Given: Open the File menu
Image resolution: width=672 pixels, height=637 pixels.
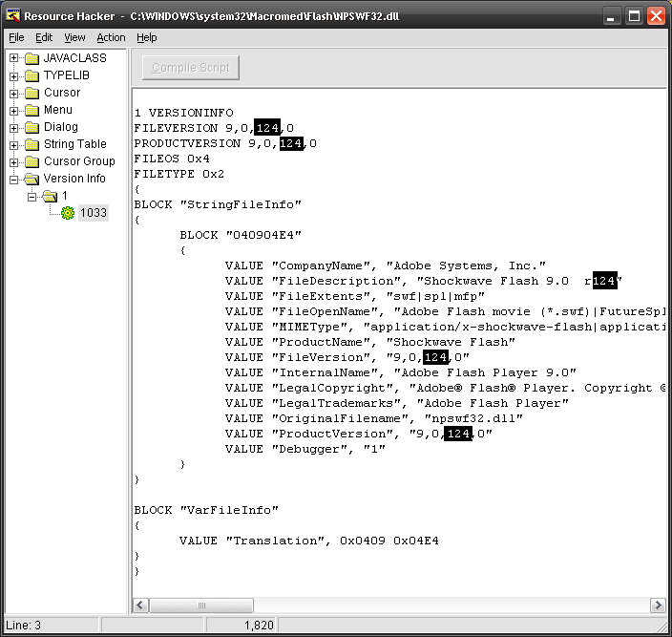Looking at the screenshot, I should (16, 37).
